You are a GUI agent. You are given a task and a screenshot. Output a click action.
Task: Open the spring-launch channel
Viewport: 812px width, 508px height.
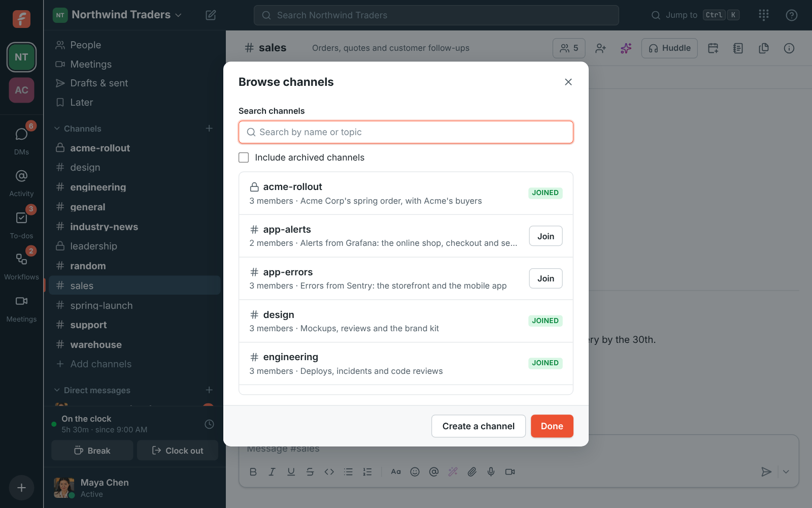[x=134, y=305]
